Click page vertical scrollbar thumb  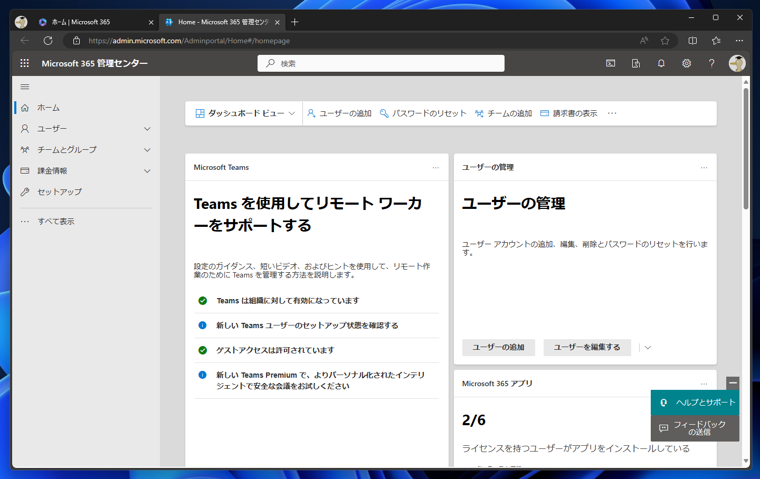point(746,148)
